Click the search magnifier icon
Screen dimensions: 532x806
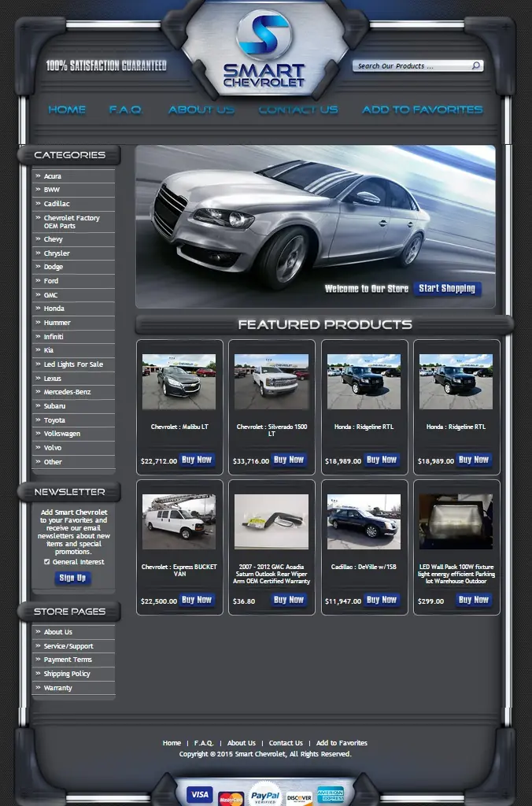[476, 65]
